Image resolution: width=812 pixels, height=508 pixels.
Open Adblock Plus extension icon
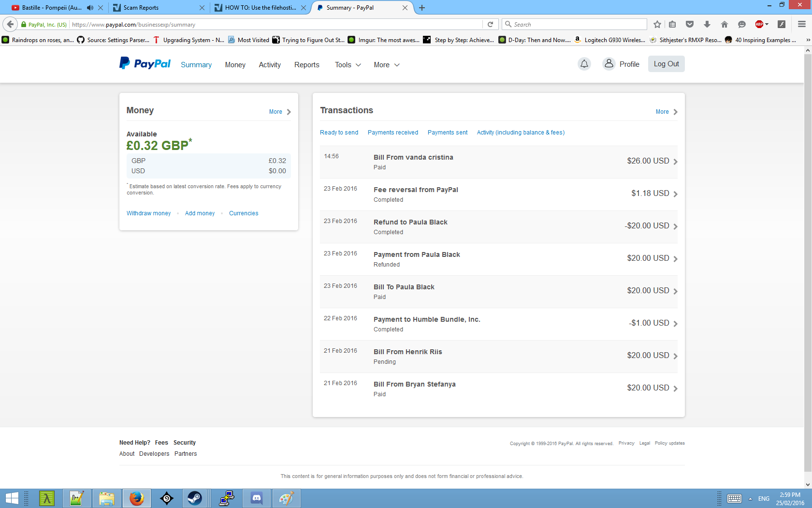tap(759, 24)
